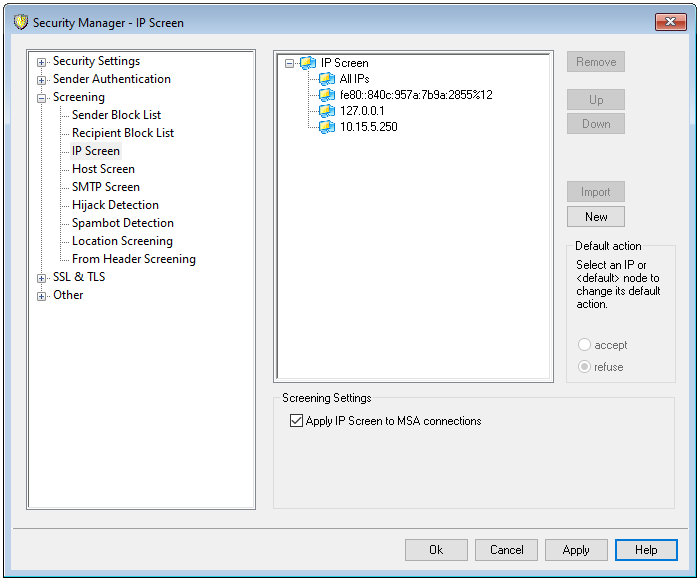Click the All IPs folder icon
The height and width of the screenshot is (581, 700).
[327, 79]
